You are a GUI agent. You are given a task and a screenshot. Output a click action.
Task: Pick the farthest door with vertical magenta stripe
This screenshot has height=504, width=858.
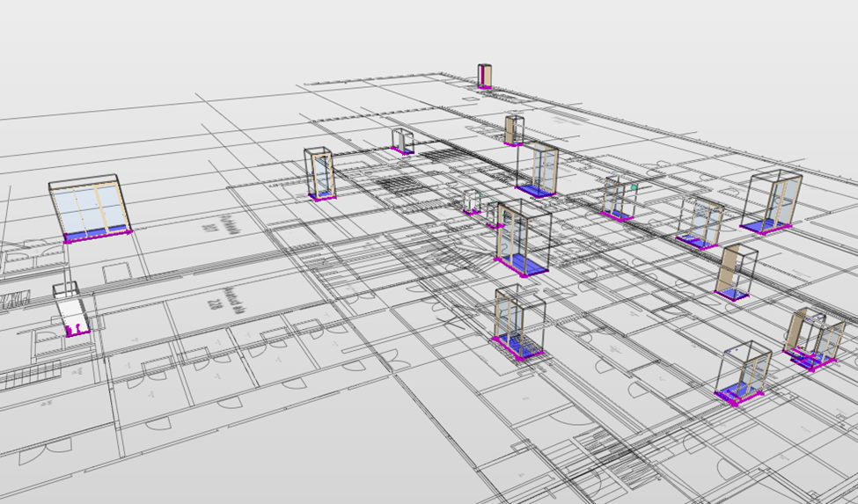(x=484, y=76)
